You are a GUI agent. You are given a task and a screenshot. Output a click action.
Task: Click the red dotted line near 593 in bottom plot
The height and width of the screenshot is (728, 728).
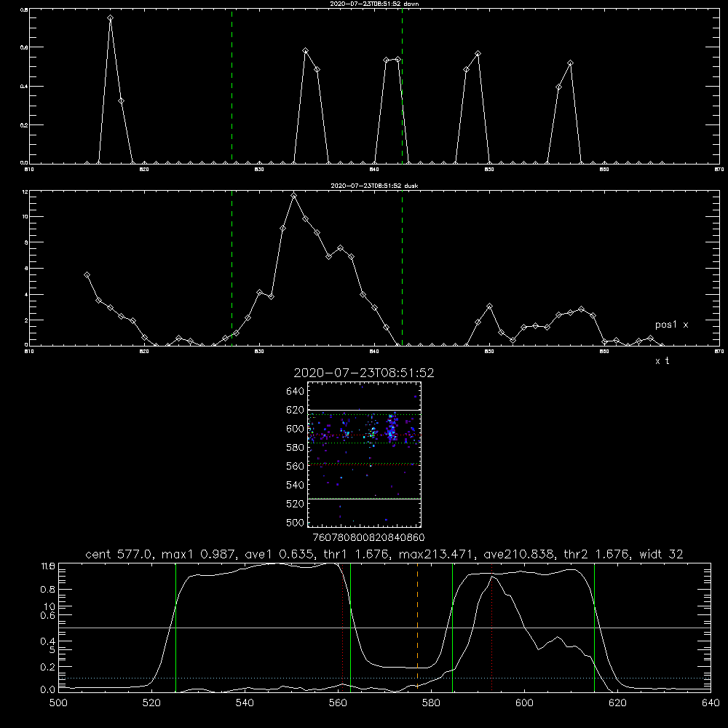point(491,628)
